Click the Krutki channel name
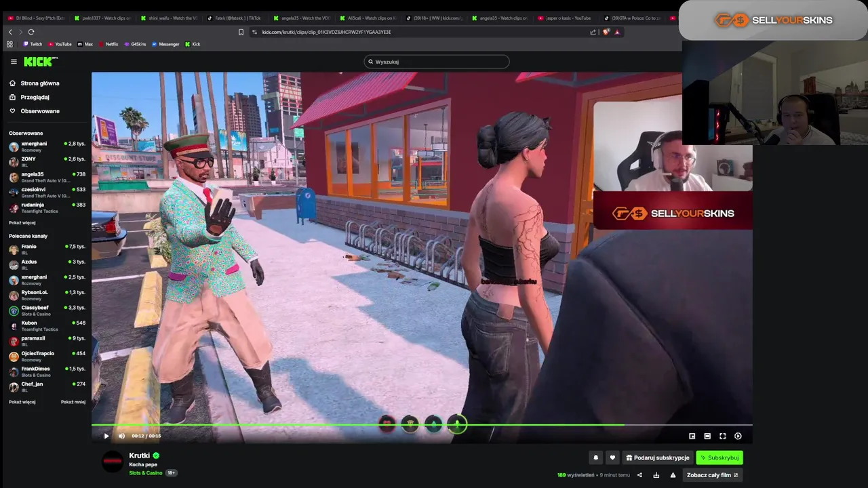This screenshot has width=868, height=488. point(139,455)
